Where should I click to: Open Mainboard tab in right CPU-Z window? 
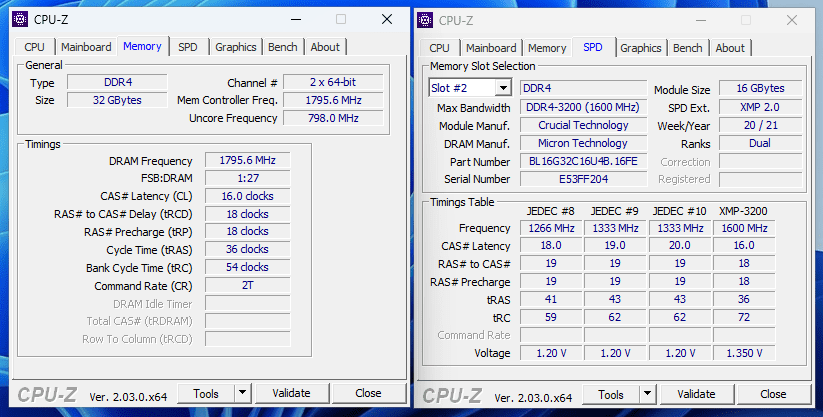[491, 48]
